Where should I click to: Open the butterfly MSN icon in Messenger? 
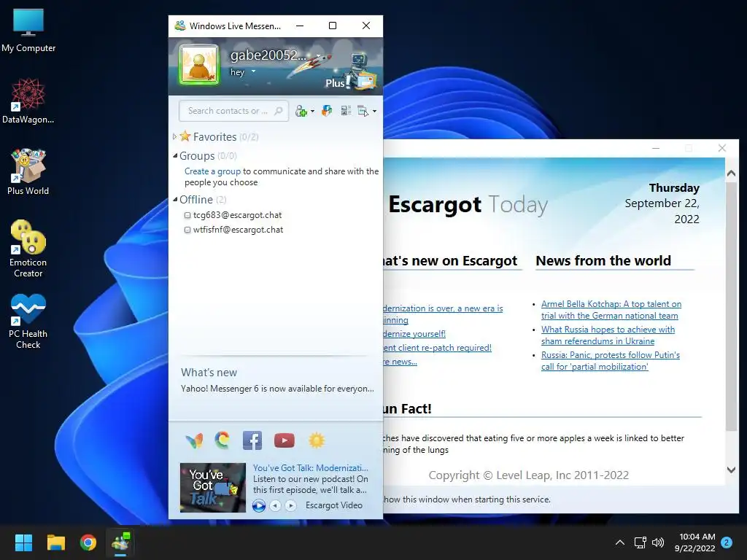[194, 441]
